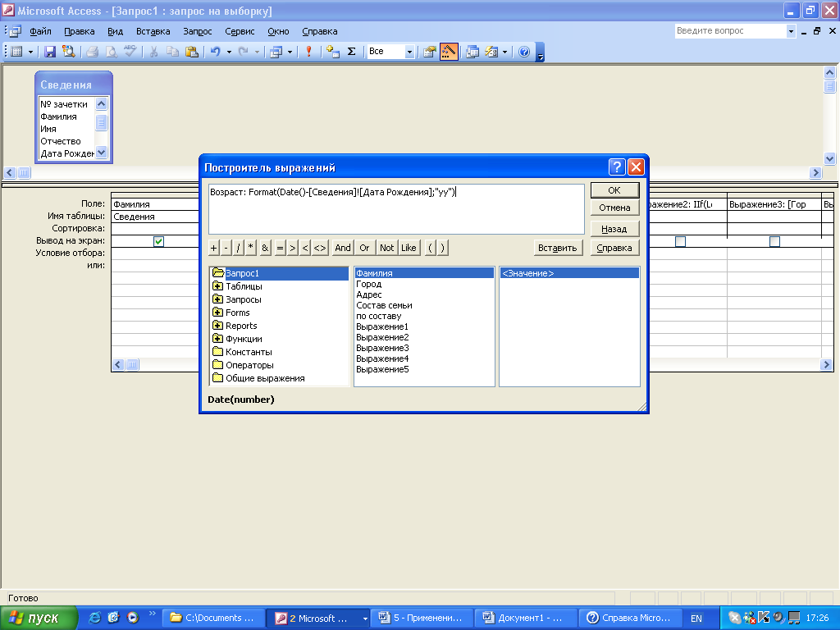Open the Запрос menu
840x630 pixels.
(198, 31)
